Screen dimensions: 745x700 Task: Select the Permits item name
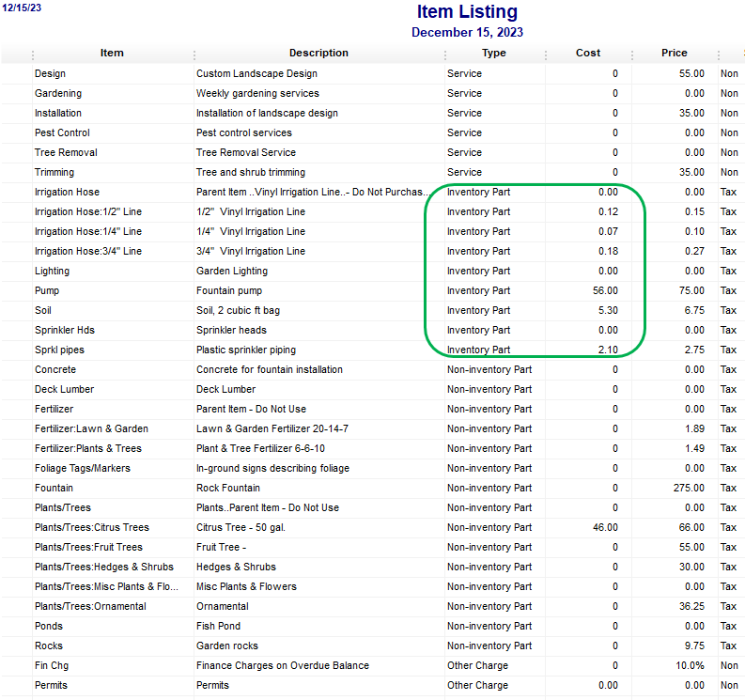51,685
